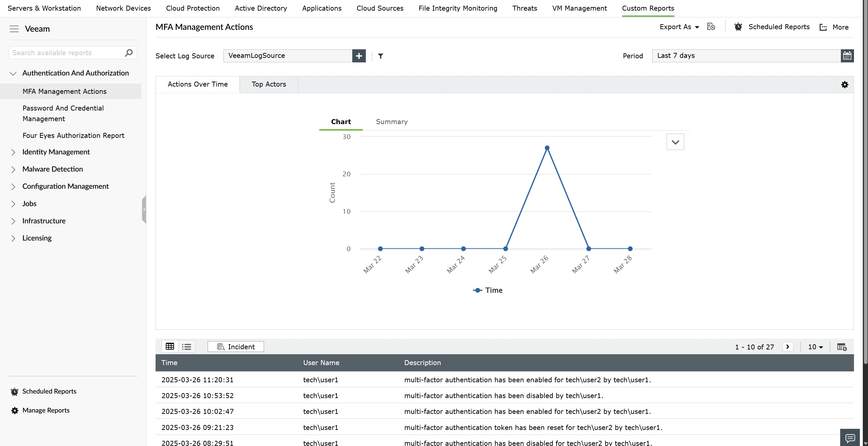Open Four Eyes Authorization Report
868x446 pixels.
(x=73, y=135)
